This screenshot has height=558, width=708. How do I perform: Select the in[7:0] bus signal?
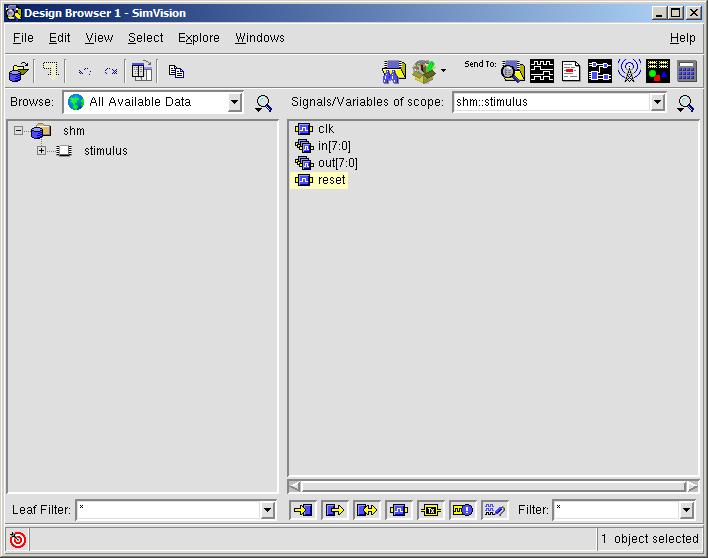334,146
